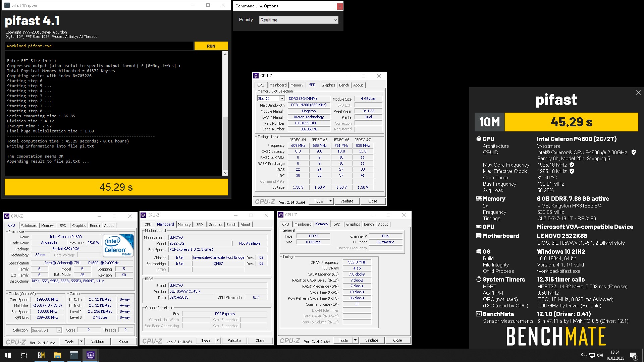Click the yellow 45.29 s result bar
This screenshot has height=362, width=644.
116,187
